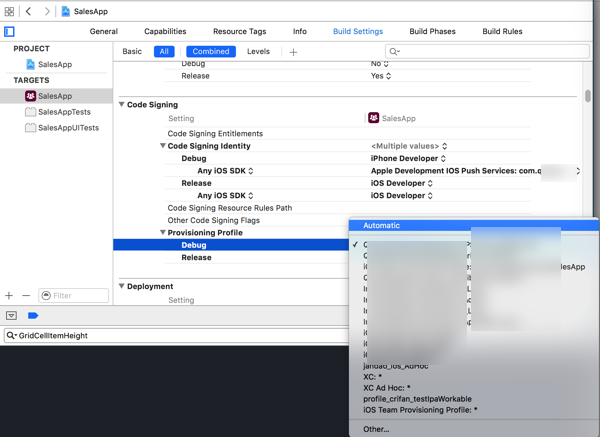
Task: Switch to Build Phases tab
Action: tap(432, 31)
